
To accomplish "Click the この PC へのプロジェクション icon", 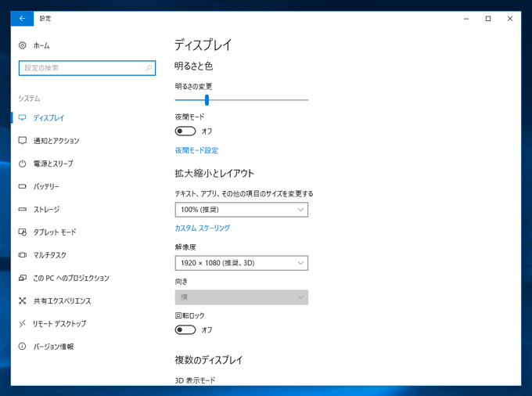I will [23, 278].
